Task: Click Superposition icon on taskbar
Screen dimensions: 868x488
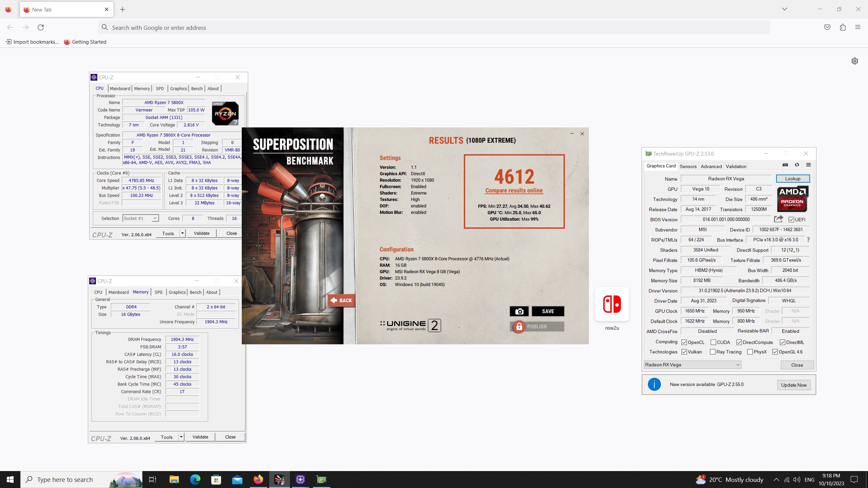Action: pos(279,480)
